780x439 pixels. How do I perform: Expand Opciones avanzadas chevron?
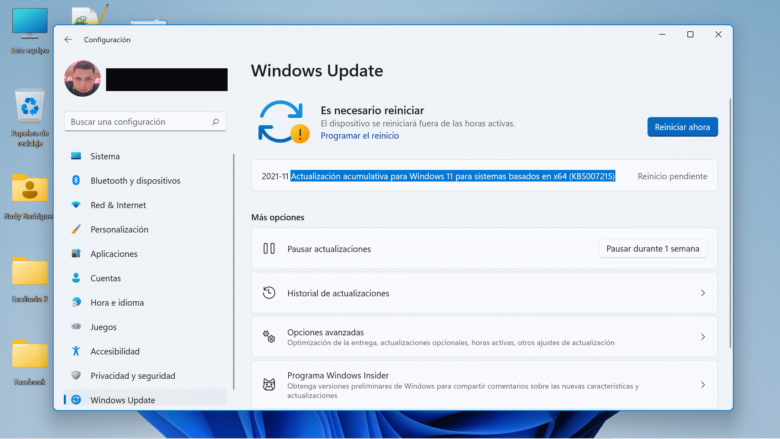702,337
